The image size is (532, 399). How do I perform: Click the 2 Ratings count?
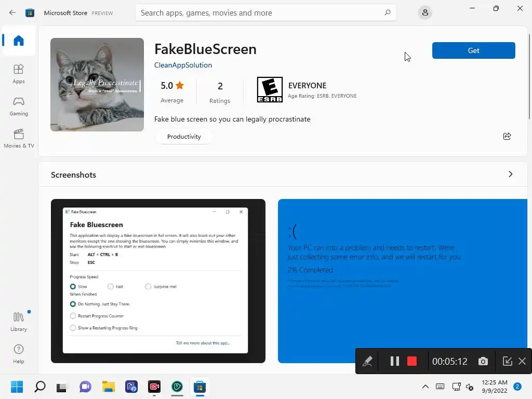pyautogui.click(x=220, y=91)
